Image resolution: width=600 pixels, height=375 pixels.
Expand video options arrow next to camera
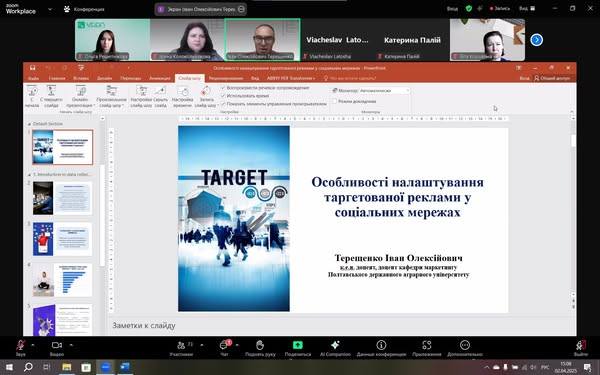[x=71, y=345]
